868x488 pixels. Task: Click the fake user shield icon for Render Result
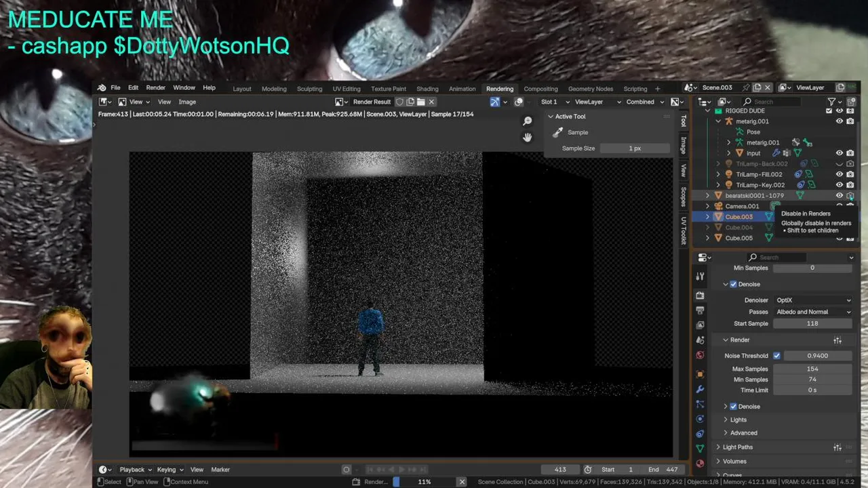pos(400,102)
